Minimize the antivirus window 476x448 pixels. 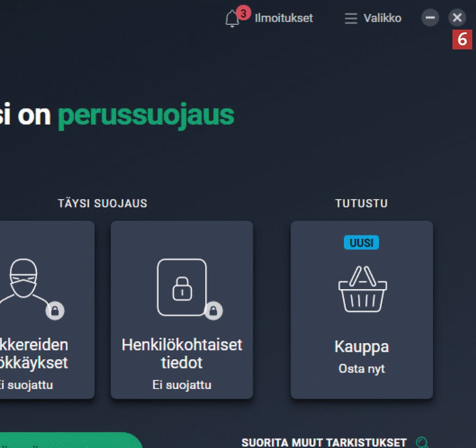pyautogui.click(x=430, y=18)
